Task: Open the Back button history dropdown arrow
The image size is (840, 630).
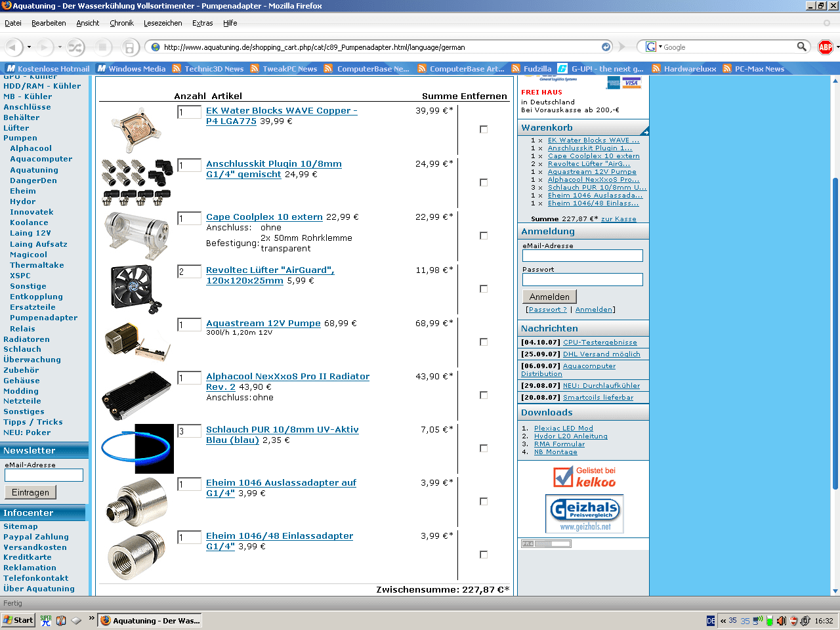Action: [x=29, y=47]
